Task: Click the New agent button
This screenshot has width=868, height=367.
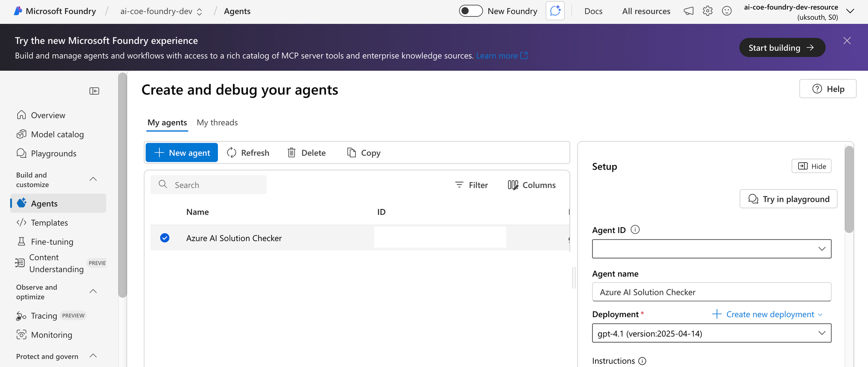Action: click(x=182, y=153)
